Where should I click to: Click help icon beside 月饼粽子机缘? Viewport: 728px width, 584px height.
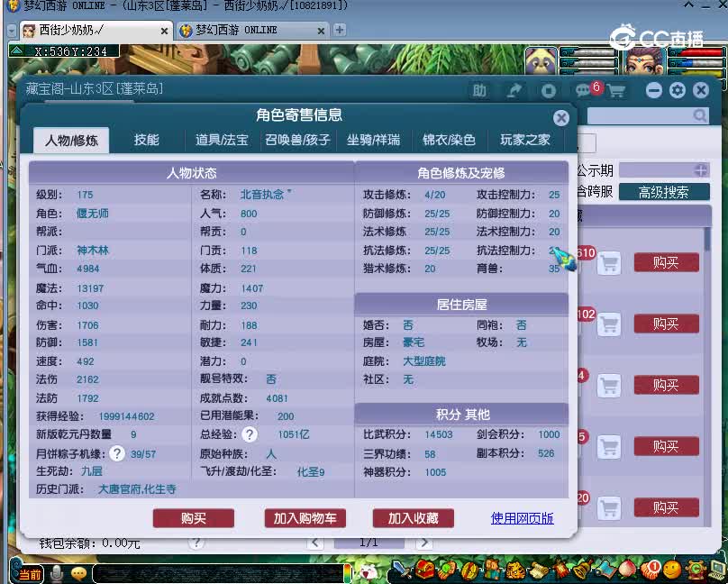(117, 453)
